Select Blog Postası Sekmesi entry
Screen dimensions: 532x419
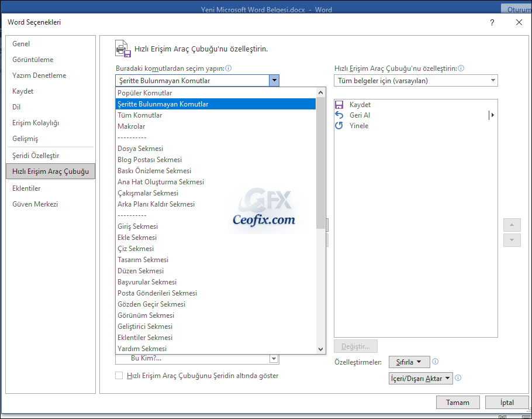coord(216,160)
